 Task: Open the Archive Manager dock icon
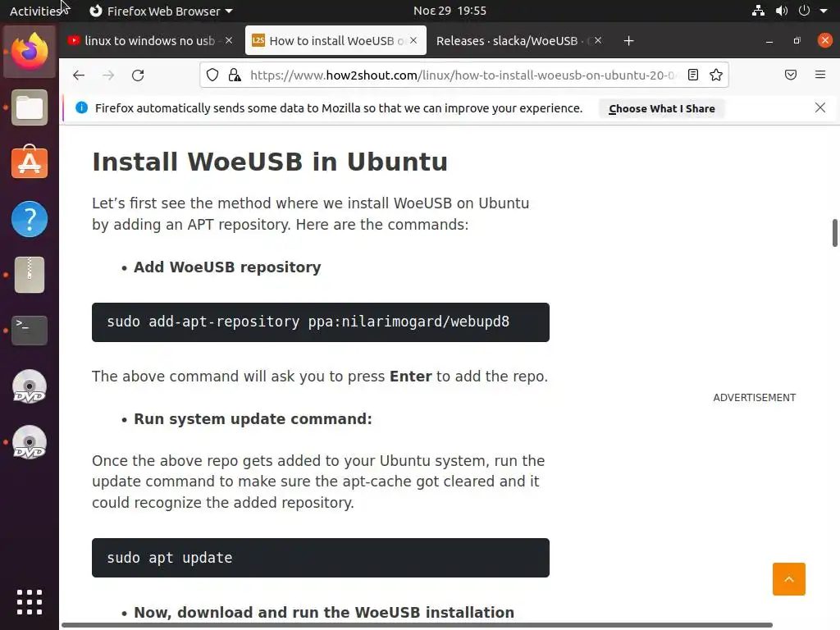30,275
